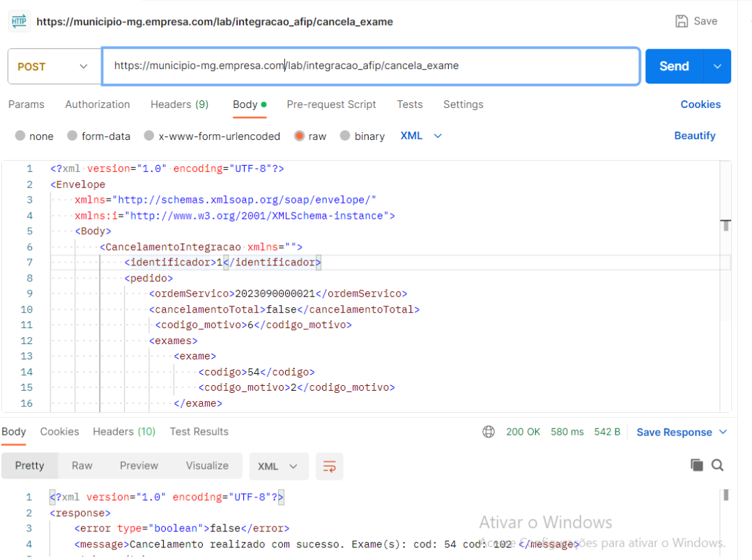This screenshot has height=560, width=752.
Task: Open the Pre-request Script tab
Action: pyautogui.click(x=331, y=104)
